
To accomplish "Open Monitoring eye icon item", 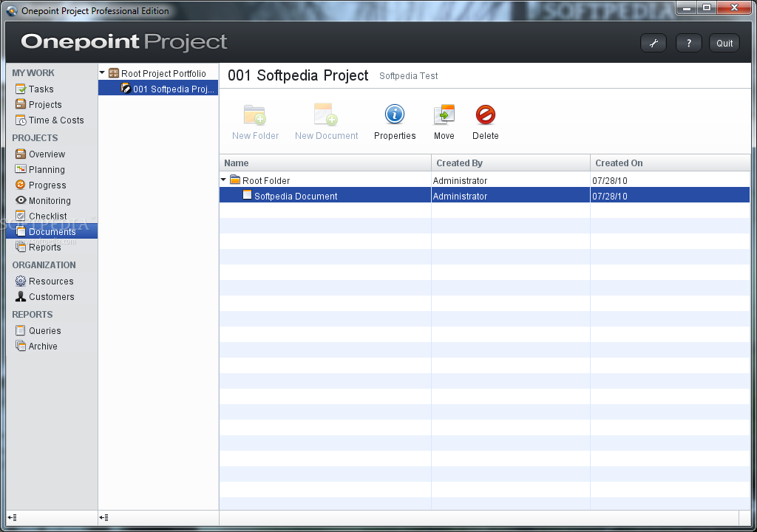I will pyautogui.click(x=49, y=201).
